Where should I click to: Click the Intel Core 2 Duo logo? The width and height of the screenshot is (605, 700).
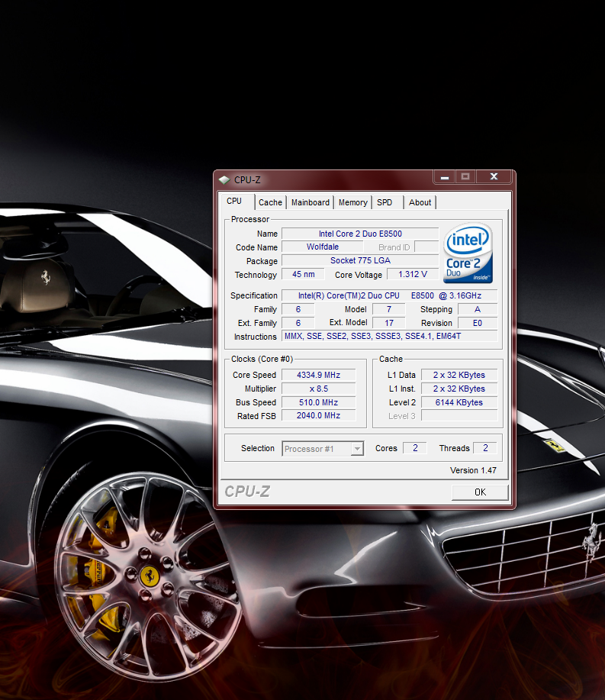click(x=468, y=253)
